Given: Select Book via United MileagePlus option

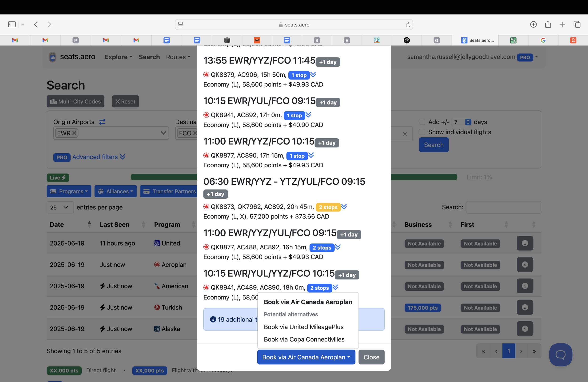Looking at the screenshot, I should coord(303,327).
